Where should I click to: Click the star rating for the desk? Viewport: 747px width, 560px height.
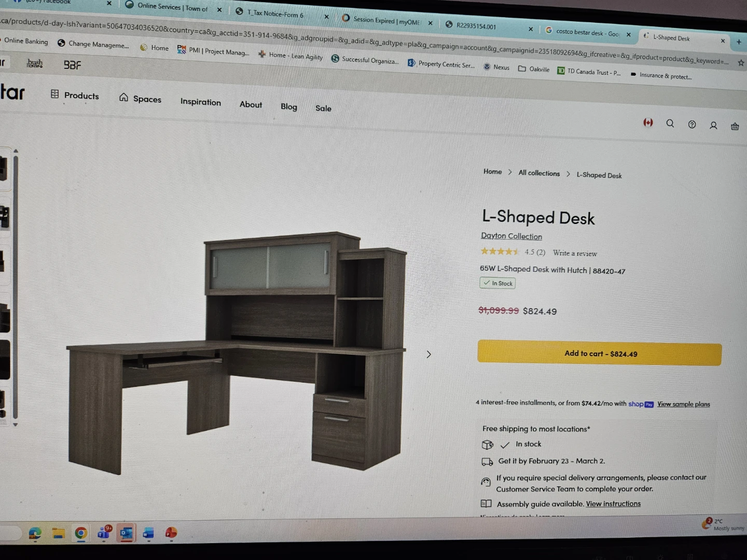tap(499, 251)
